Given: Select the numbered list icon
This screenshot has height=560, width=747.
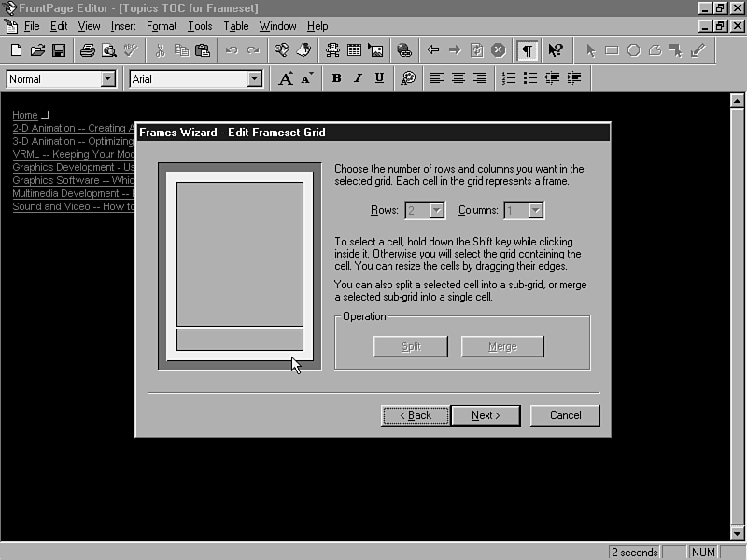Looking at the screenshot, I should point(509,79).
